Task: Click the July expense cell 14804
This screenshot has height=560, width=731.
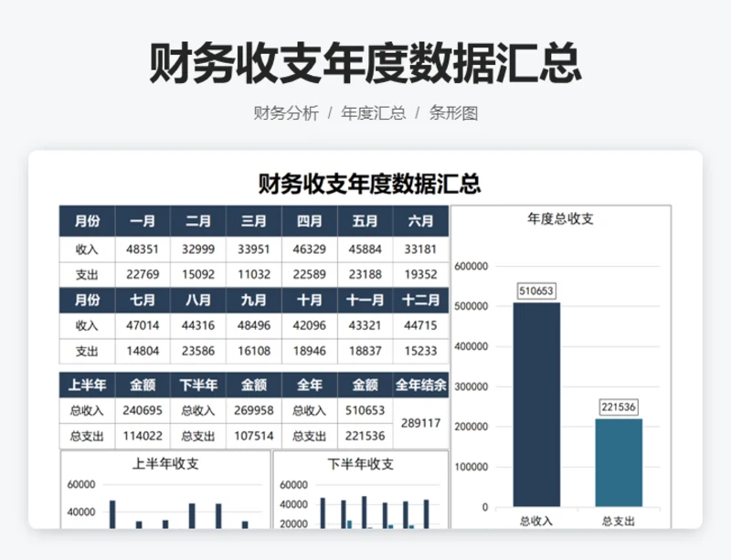Action: (143, 351)
